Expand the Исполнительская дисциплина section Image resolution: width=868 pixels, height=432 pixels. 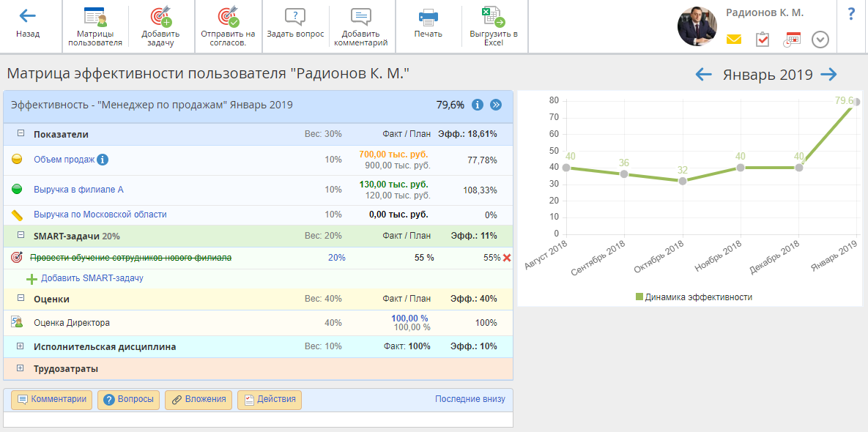coord(21,346)
